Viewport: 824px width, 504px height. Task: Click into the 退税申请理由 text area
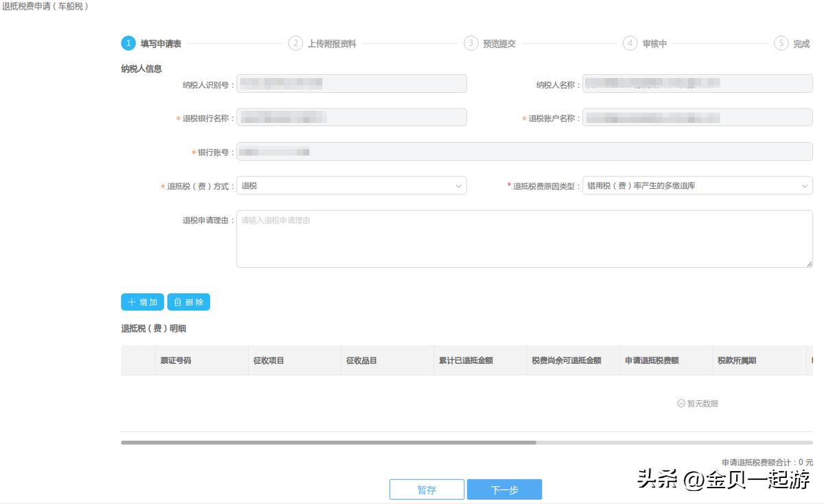click(x=525, y=237)
